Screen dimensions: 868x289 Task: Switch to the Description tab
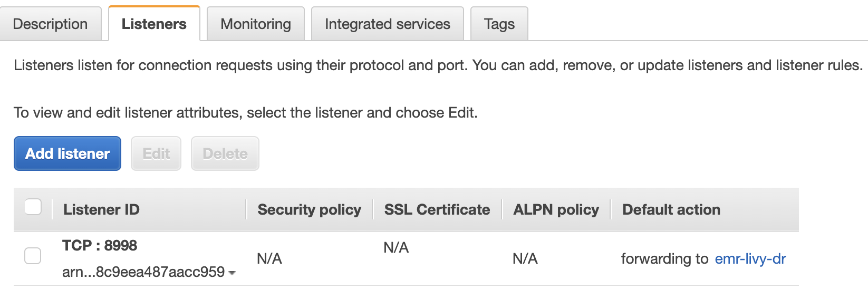(50, 24)
